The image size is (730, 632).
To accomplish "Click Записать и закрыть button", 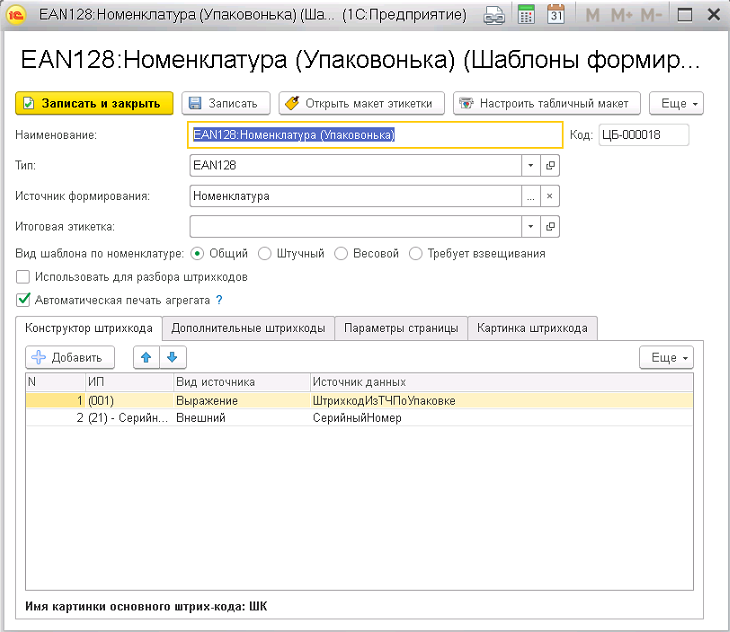I will coord(94,103).
